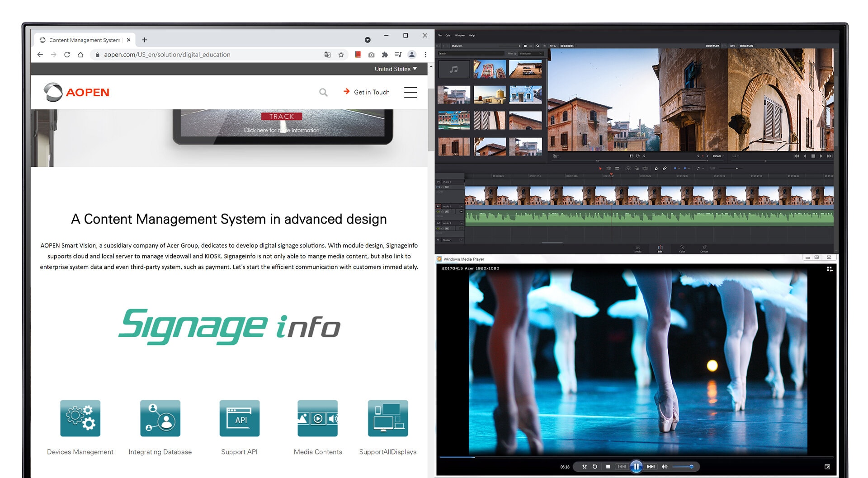Pause playback in Windows Media Player
Image resolution: width=868 pixels, height=478 pixels.
click(636, 466)
